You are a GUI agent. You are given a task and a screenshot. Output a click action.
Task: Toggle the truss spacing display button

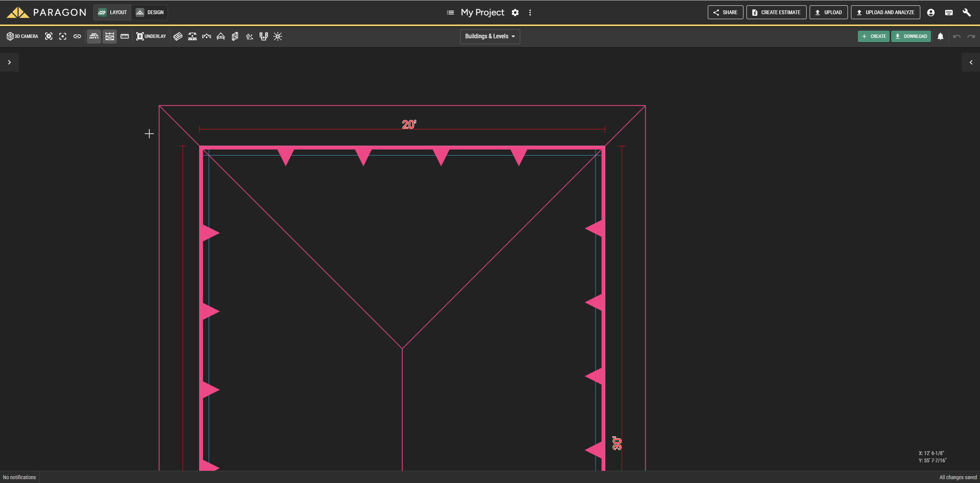point(94,36)
